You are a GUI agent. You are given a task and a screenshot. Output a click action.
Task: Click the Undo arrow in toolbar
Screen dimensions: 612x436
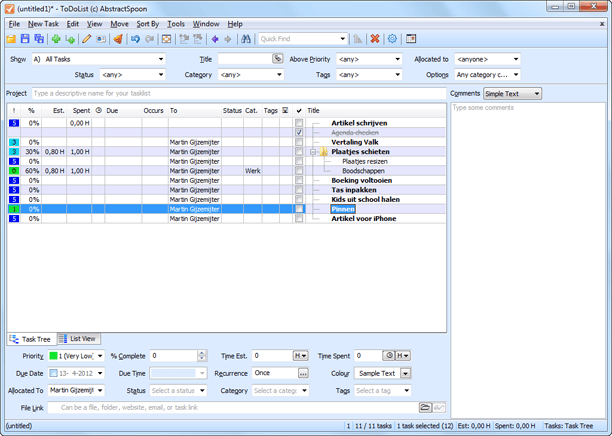pyautogui.click(x=135, y=39)
